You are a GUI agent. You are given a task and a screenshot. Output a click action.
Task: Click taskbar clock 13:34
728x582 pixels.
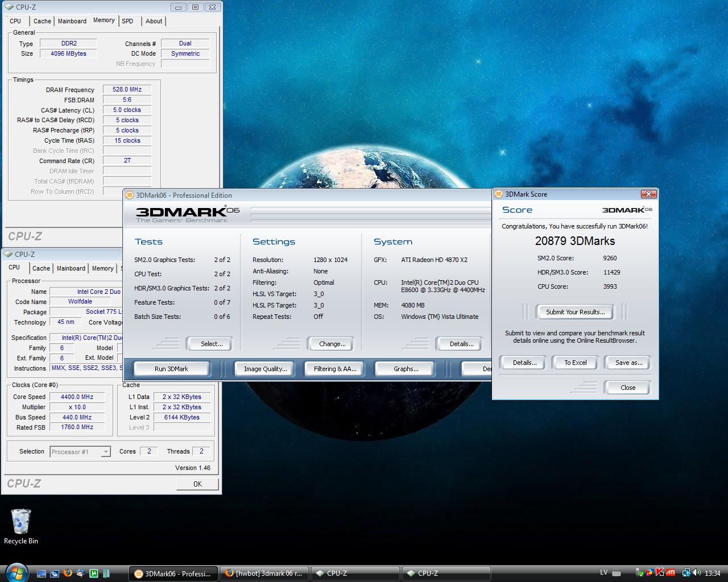(712, 573)
